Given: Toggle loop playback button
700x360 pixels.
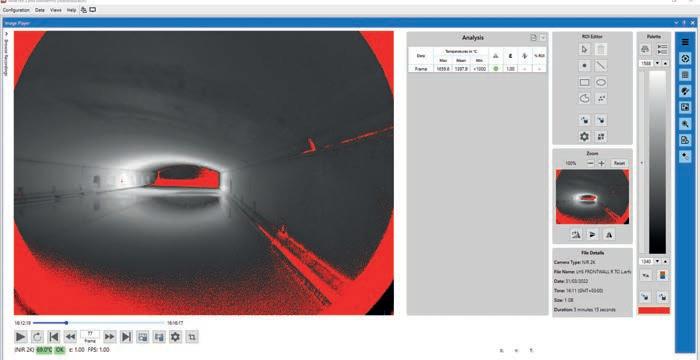Looking at the screenshot, I should tap(37, 337).
